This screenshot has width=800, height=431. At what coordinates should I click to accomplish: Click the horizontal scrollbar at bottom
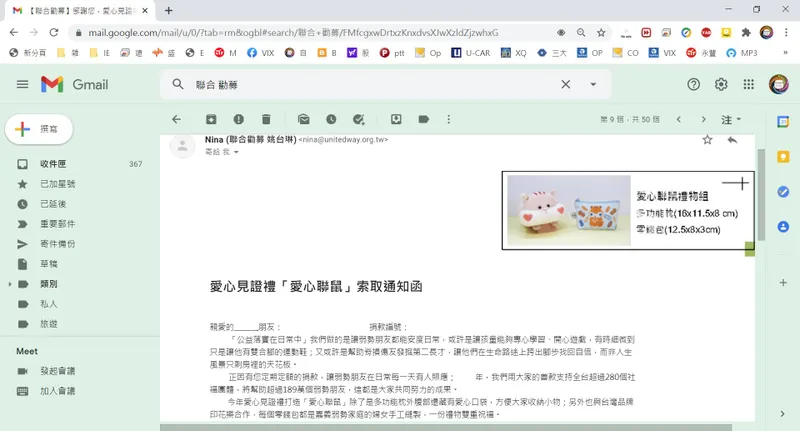tap(446, 427)
